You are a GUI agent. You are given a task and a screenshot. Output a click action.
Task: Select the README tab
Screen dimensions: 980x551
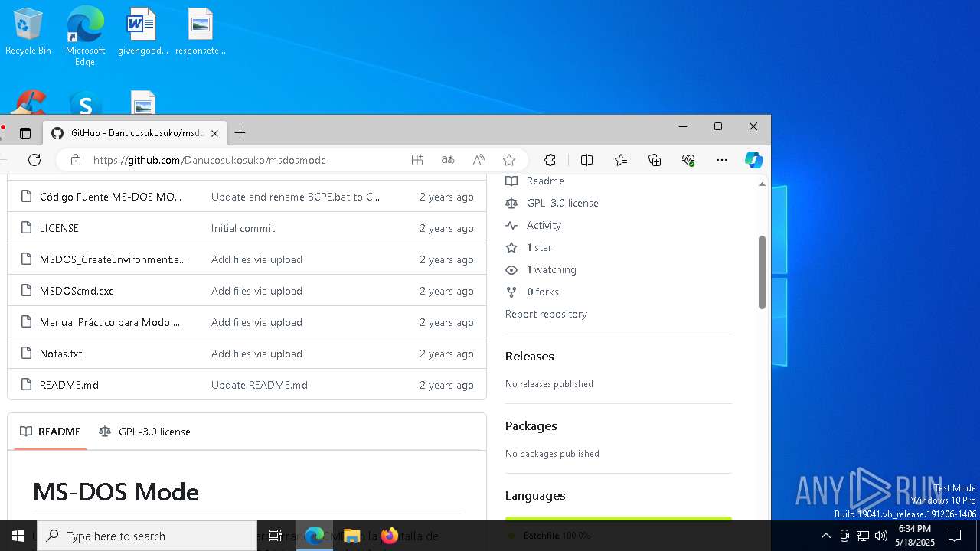tap(51, 432)
